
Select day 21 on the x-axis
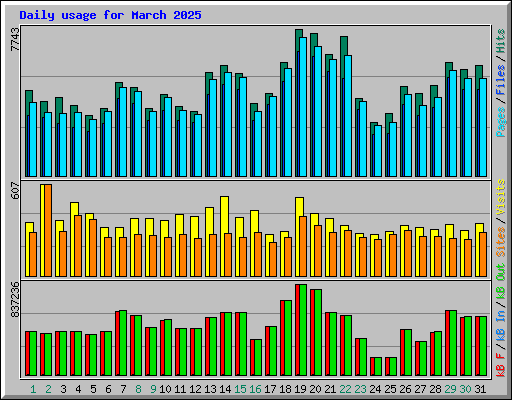click(x=330, y=389)
